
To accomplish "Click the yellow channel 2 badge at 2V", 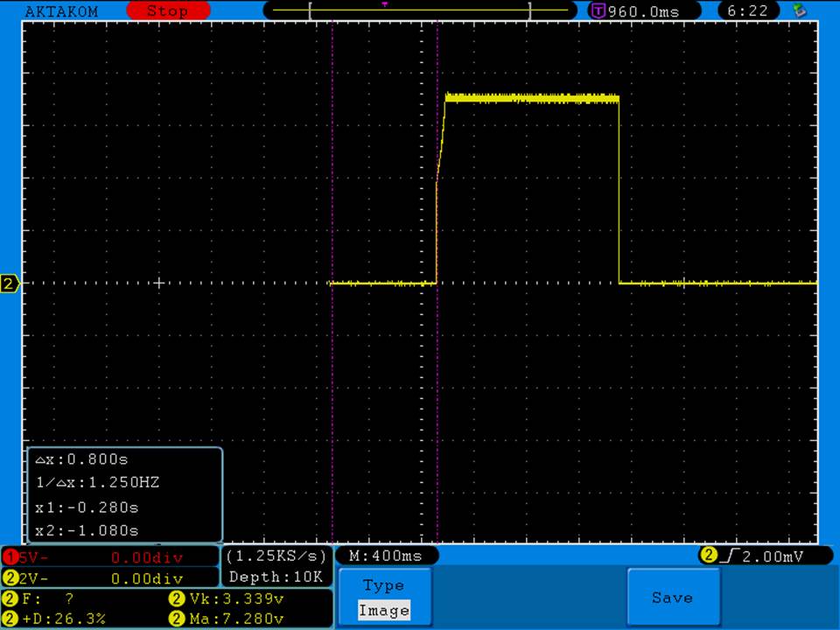I will (x=10, y=578).
